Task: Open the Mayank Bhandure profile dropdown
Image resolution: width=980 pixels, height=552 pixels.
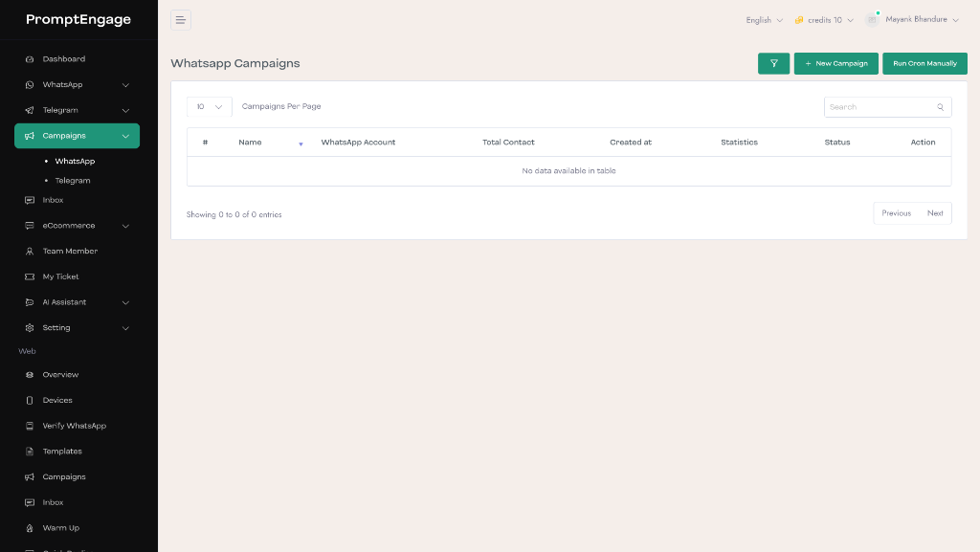Action: click(x=912, y=20)
